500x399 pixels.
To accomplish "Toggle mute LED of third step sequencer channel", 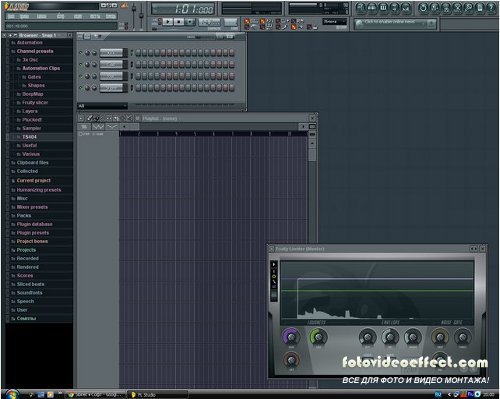I will 80,76.
